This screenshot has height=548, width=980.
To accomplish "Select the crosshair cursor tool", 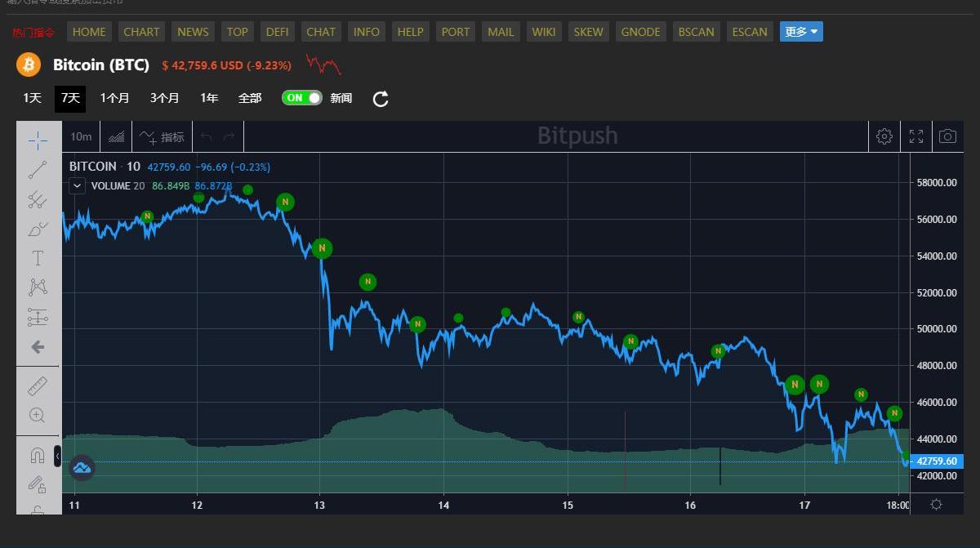I will [x=38, y=140].
